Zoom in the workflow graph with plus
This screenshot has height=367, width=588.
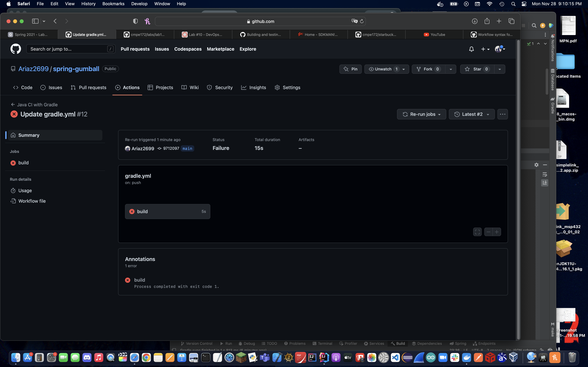497,232
